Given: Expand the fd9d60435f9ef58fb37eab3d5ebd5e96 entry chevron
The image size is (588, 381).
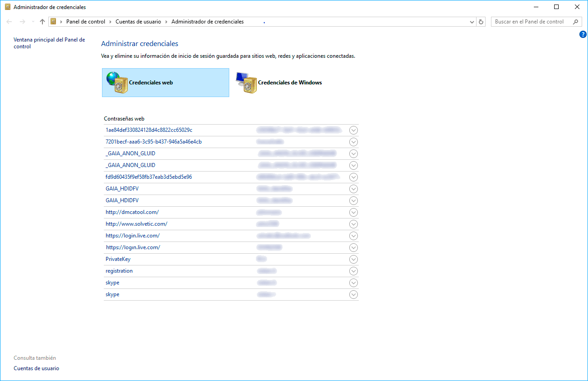Looking at the screenshot, I should [x=354, y=177].
